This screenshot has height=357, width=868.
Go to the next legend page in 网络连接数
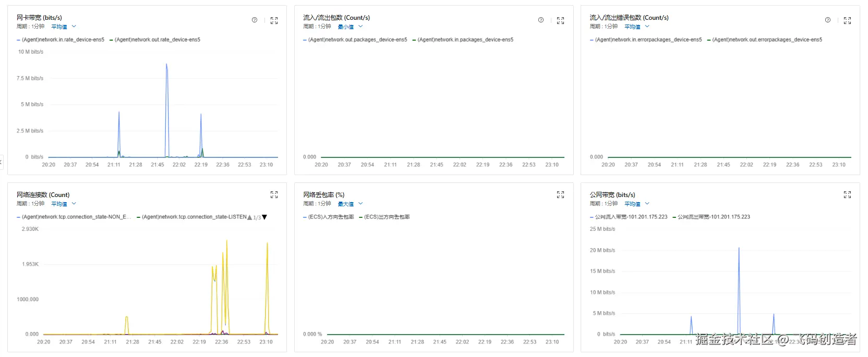(264, 217)
